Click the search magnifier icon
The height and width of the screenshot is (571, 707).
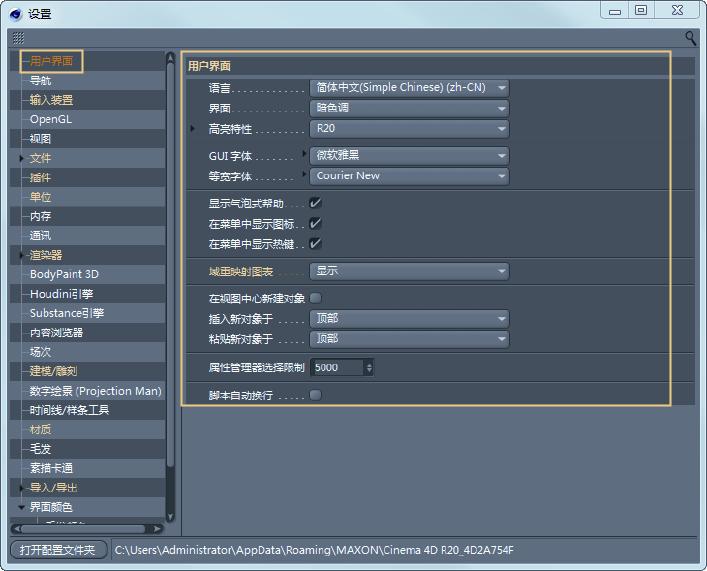[690, 38]
